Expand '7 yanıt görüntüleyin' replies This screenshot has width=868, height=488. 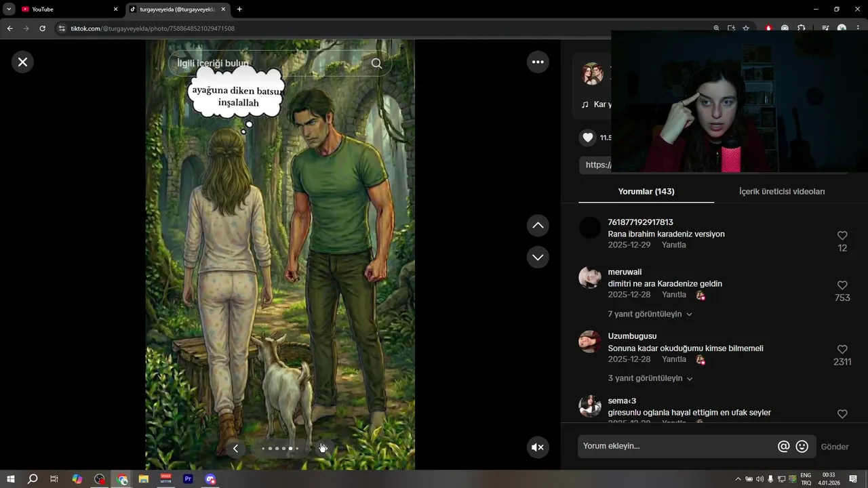[x=650, y=314]
